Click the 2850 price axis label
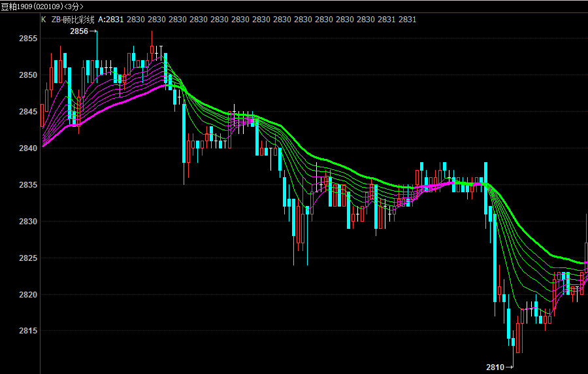 coord(28,75)
